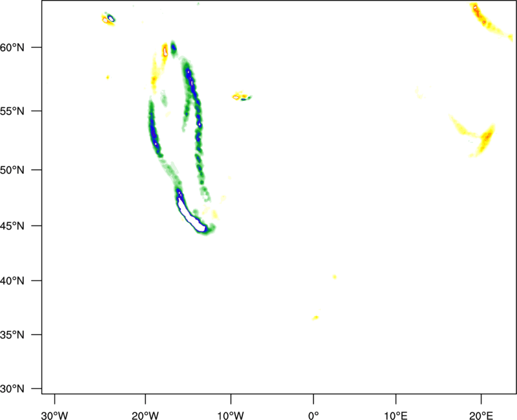The image size is (517, 420).
Task: Click the 20°E longitude label
Action: pyautogui.click(x=481, y=415)
